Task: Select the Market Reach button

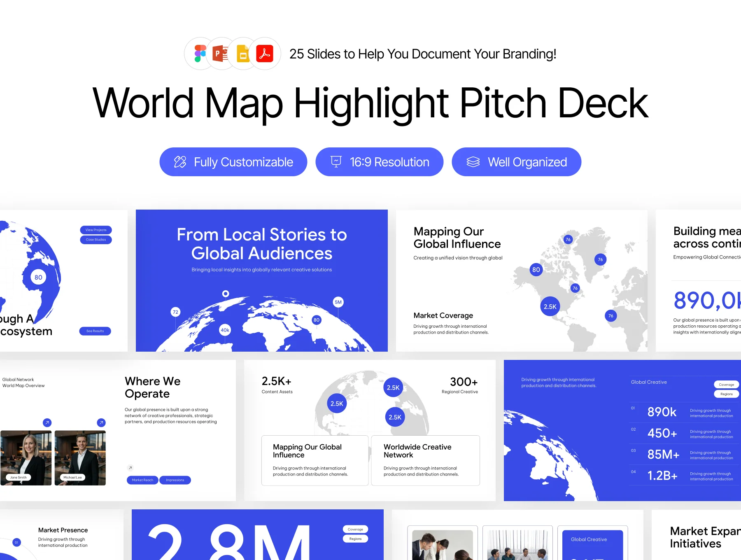Action: (x=142, y=480)
